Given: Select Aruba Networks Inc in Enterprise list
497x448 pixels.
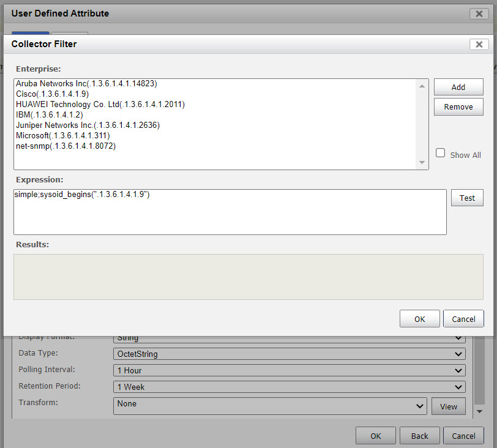Looking at the screenshot, I should click(x=86, y=83).
